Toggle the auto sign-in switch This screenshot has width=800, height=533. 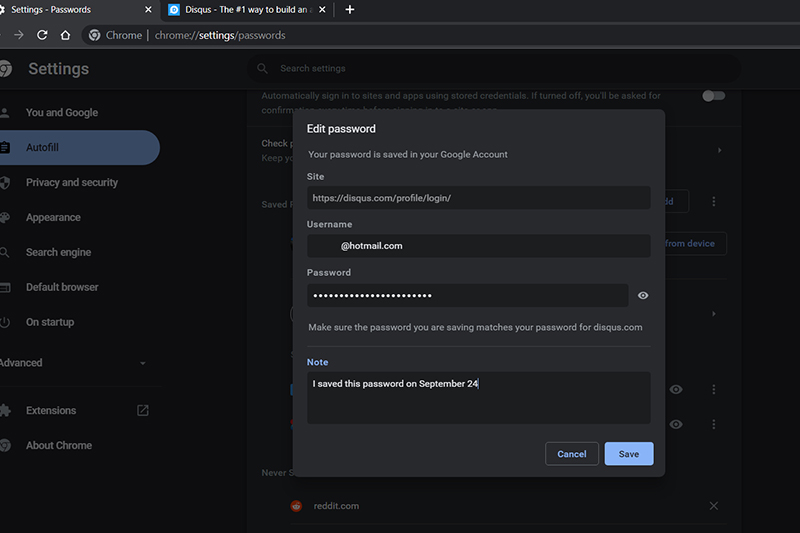(713, 96)
